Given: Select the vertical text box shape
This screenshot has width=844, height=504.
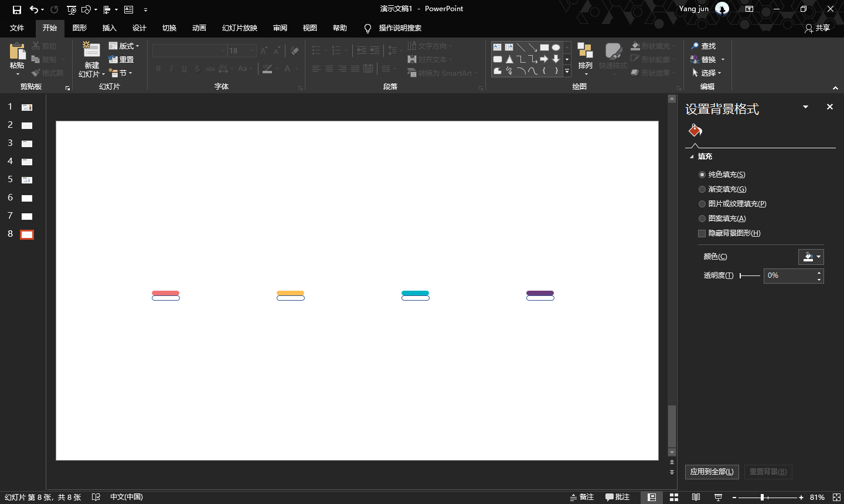Looking at the screenshot, I should point(509,47).
